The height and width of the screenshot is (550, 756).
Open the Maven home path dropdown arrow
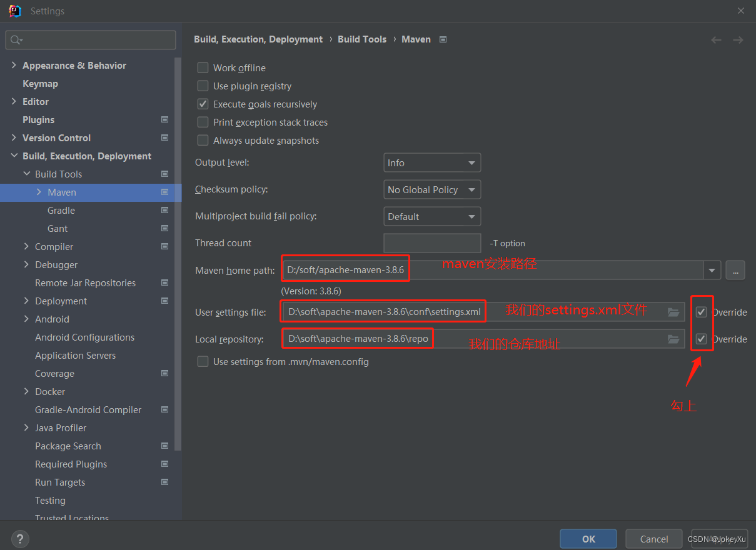tap(712, 271)
